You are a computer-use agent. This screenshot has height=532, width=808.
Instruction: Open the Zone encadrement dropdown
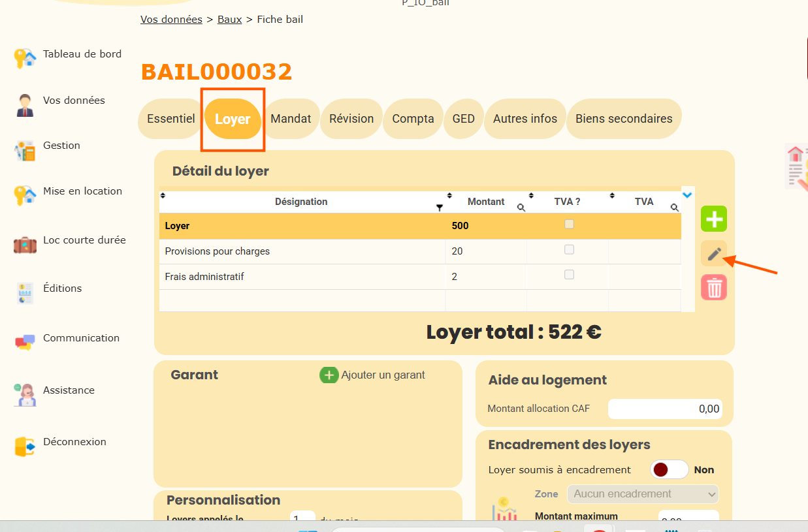[642, 494]
